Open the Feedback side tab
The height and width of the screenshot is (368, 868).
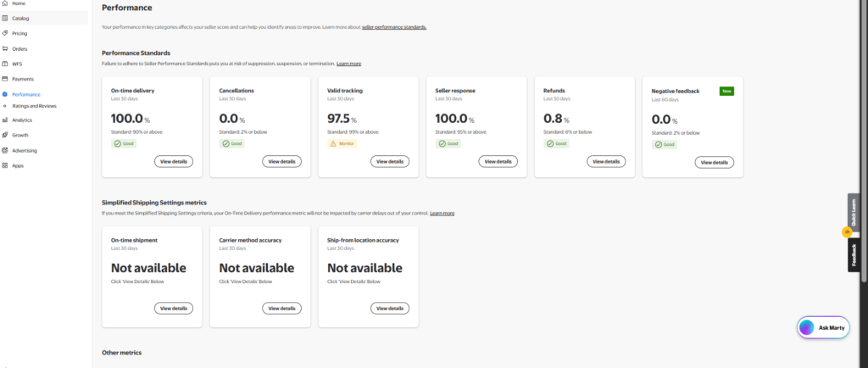854,254
